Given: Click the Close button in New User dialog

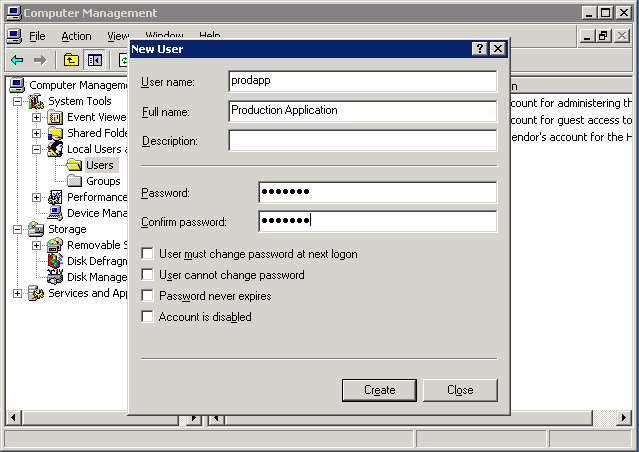Looking at the screenshot, I should click(460, 390).
